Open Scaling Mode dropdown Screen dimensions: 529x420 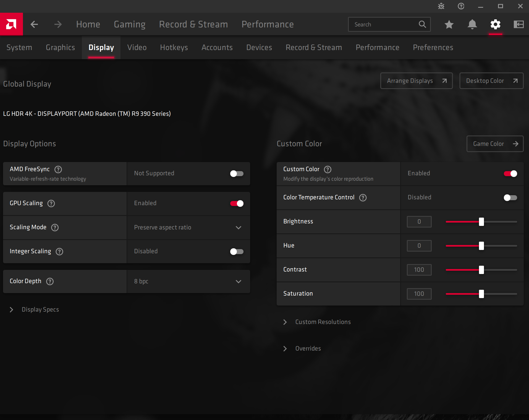[x=188, y=228]
